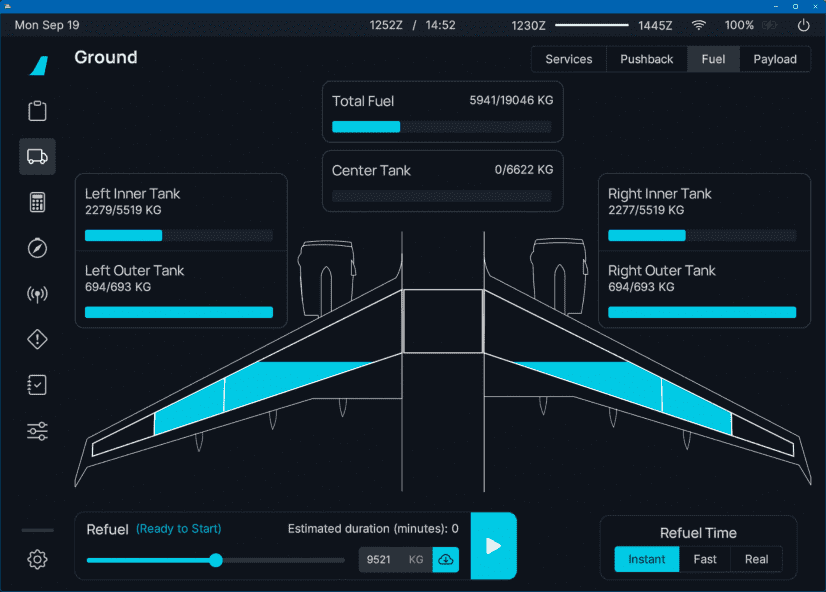Open the Dispatch clipboard icon in sidebar
The width and height of the screenshot is (826, 592).
(37, 111)
